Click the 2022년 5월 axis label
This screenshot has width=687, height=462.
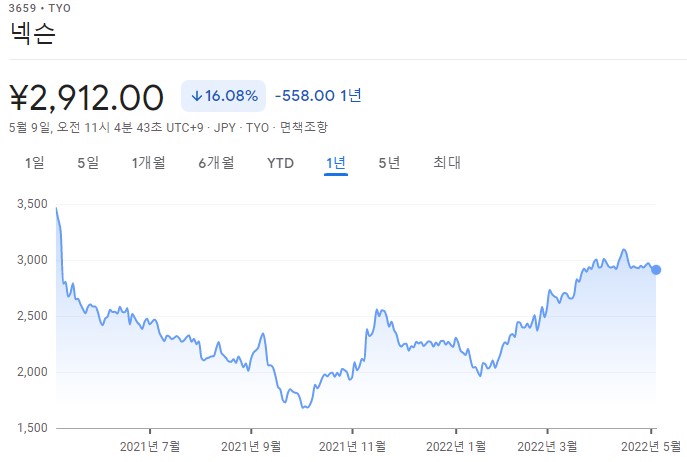click(x=651, y=447)
